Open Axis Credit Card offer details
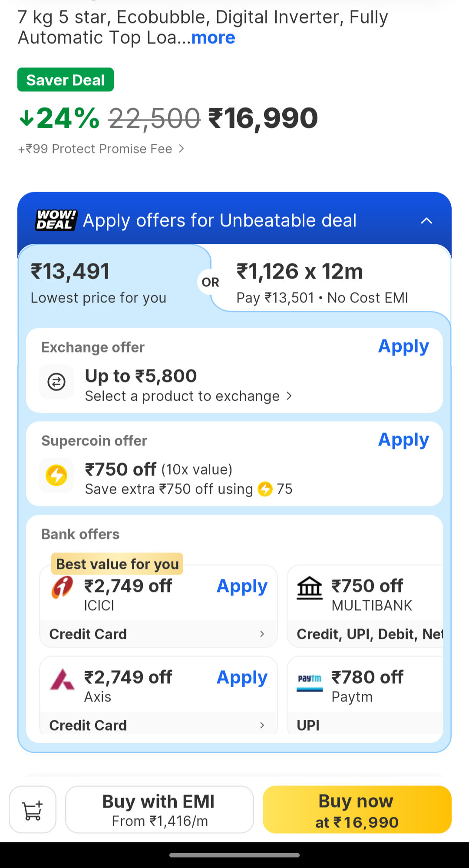Viewport: 469px width, 868px height. pyautogui.click(x=158, y=725)
